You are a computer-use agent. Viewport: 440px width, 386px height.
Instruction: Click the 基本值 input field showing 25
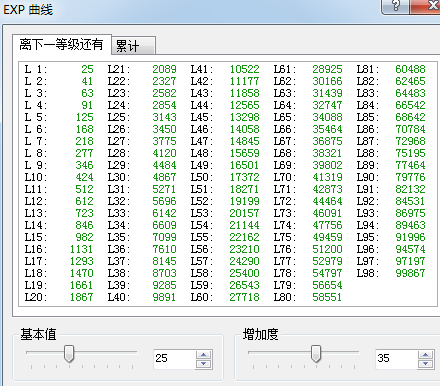tap(175, 359)
